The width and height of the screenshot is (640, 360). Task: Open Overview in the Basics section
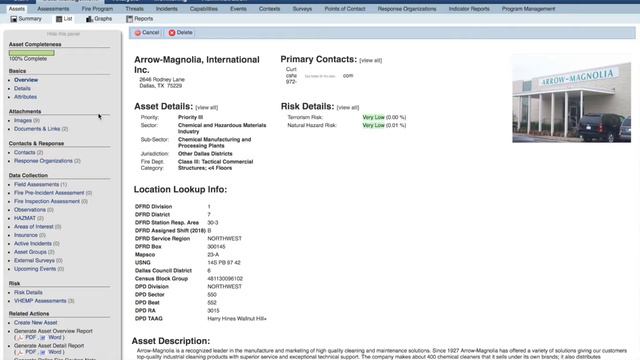[x=26, y=80]
